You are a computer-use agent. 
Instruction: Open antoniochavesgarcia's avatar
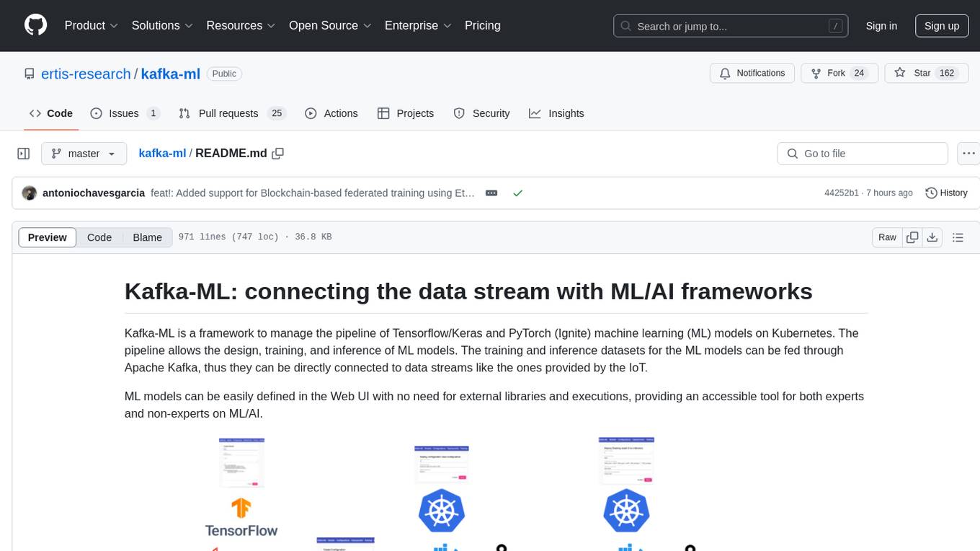(x=30, y=193)
